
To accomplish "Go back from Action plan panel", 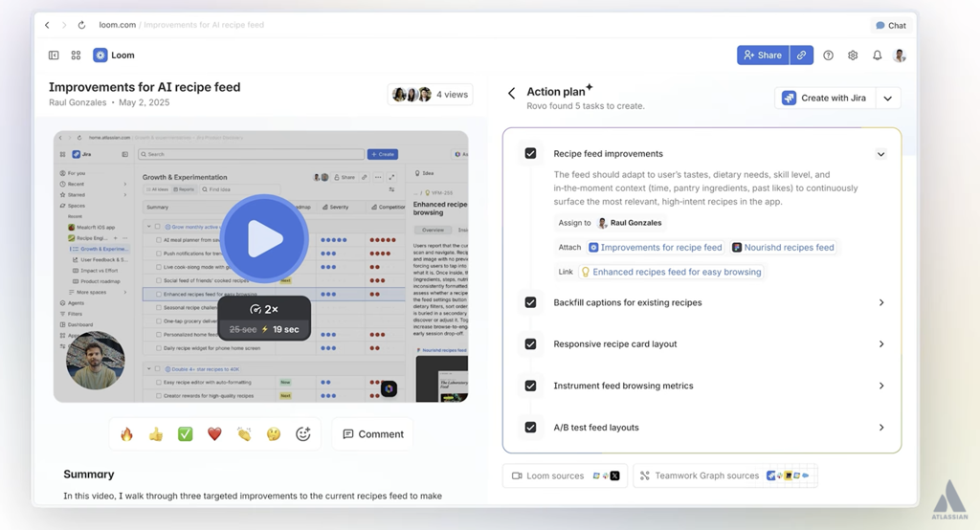I will coord(511,93).
